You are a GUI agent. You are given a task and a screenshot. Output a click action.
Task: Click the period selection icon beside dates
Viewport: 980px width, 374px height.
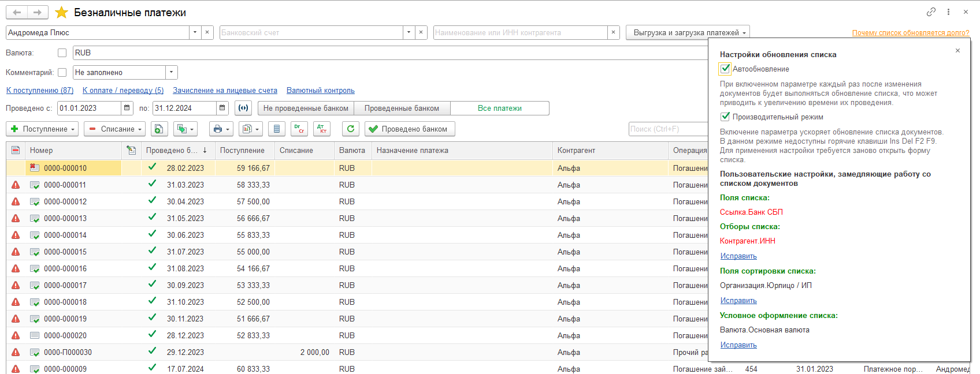[243, 109]
